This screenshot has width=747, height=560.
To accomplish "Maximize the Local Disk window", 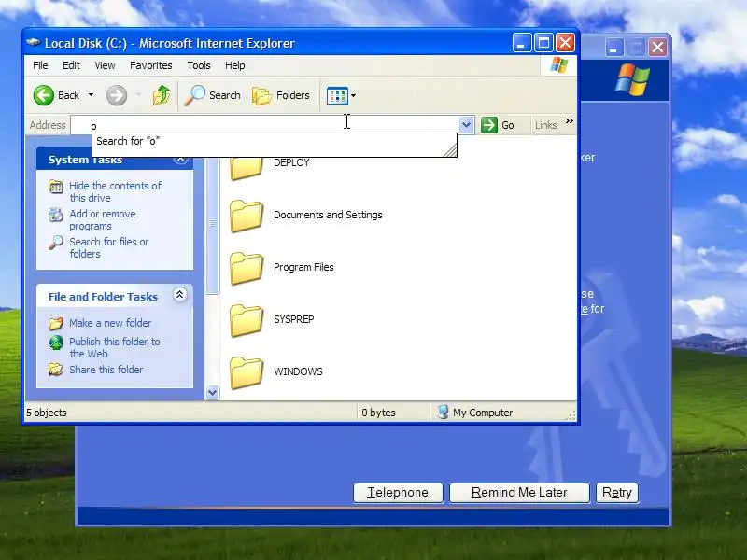I will (x=543, y=43).
